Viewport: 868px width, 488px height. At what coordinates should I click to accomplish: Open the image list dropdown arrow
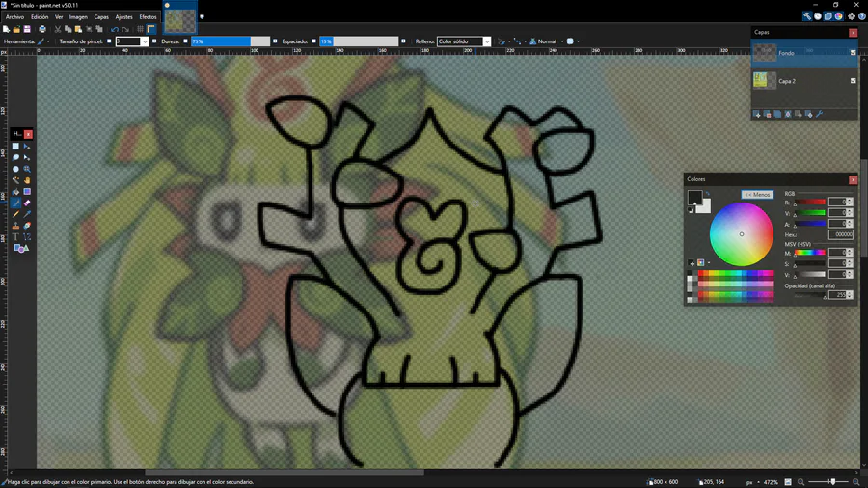pyautogui.click(x=202, y=16)
